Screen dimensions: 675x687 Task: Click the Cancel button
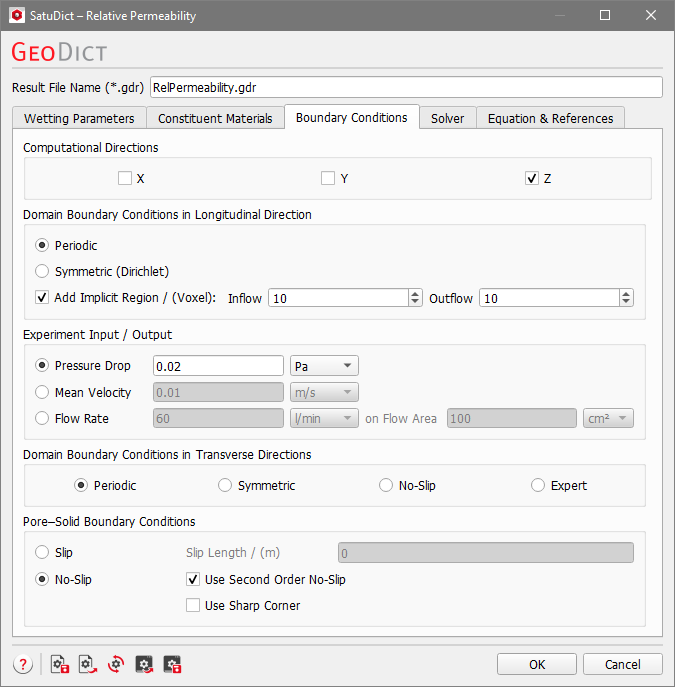pos(622,664)
